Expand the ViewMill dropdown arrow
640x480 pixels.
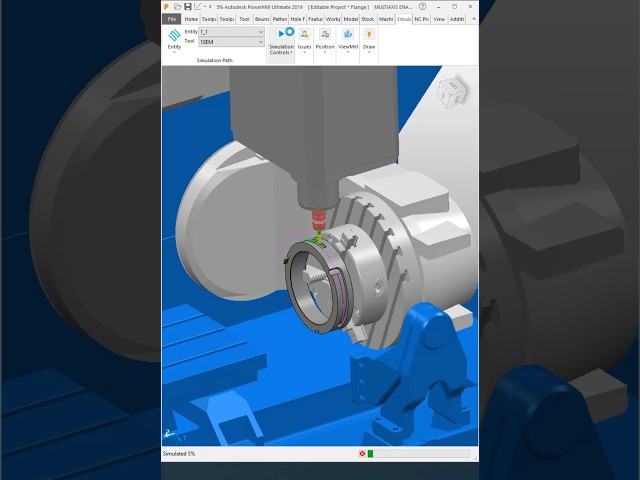click(x=348, y=52)
